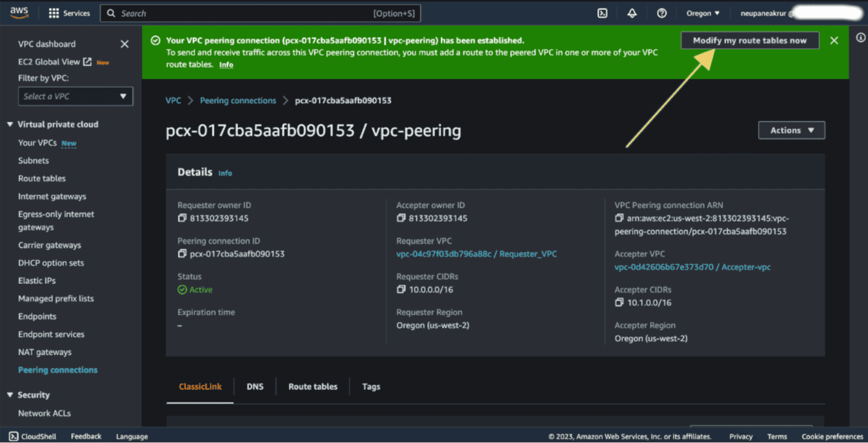Go to Peering connections breadcrumb
868x443 pixels.
pyautogui.click(x=238, y=101)
